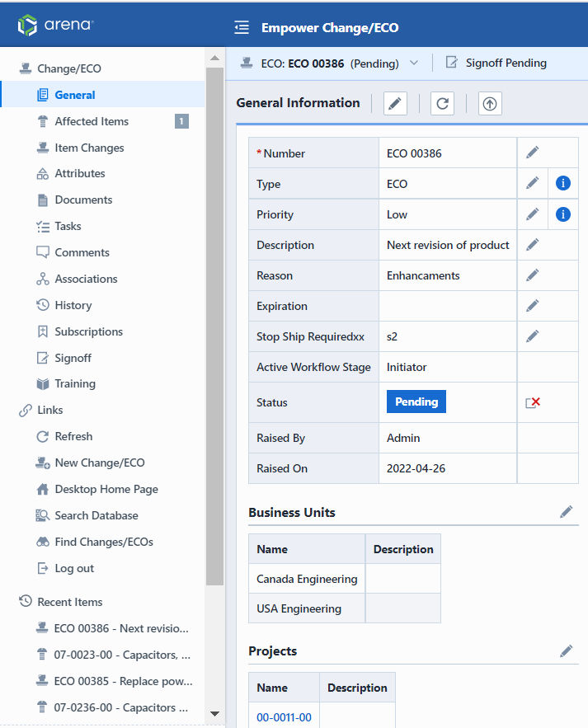The height and width of the screenshot is (728, 588).
Task: Open project link 00-0011-00
Action: 284,717
